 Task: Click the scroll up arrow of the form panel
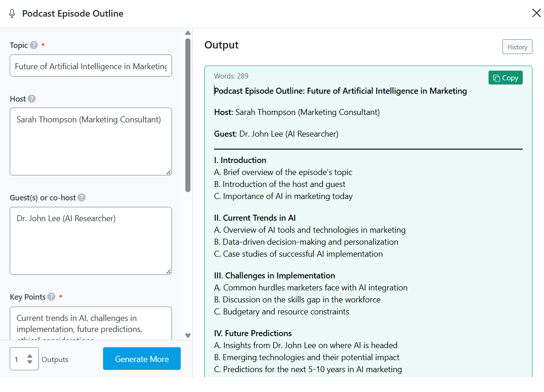pyautogui.click(x=188, y=33)
